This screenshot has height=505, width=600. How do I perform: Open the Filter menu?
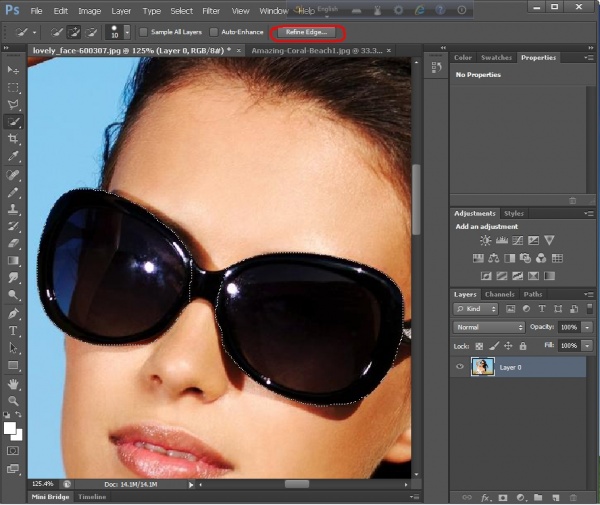[x=211, y=10]
